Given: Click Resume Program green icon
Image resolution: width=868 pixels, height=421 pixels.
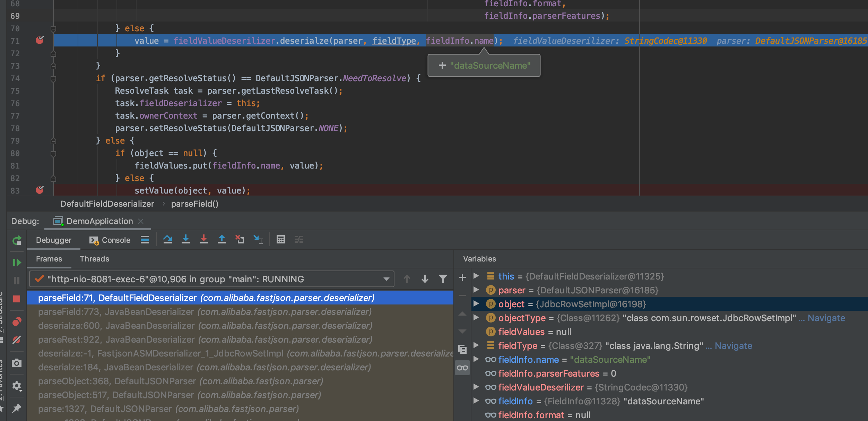Looking at the screenshot, I should click(17, 263).
